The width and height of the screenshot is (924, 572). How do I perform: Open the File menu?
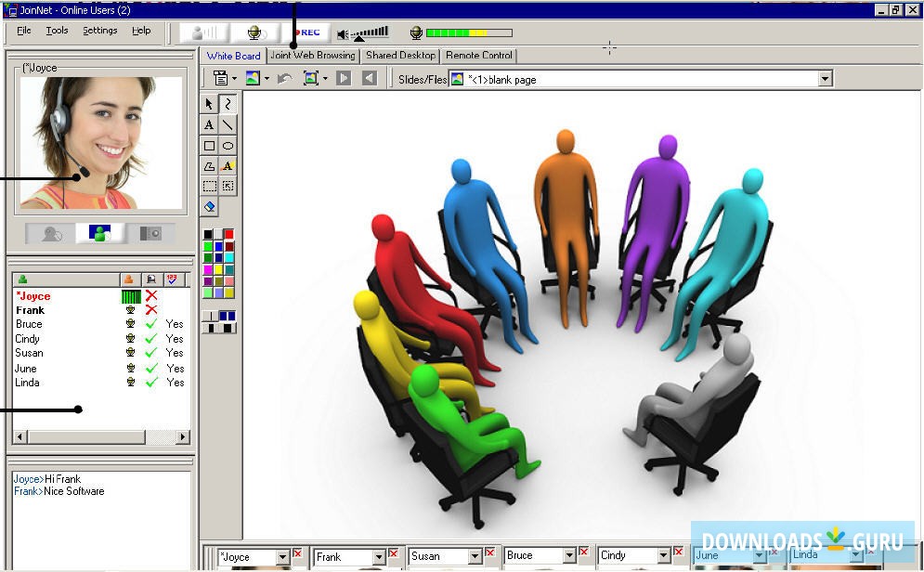click(24, 31)
